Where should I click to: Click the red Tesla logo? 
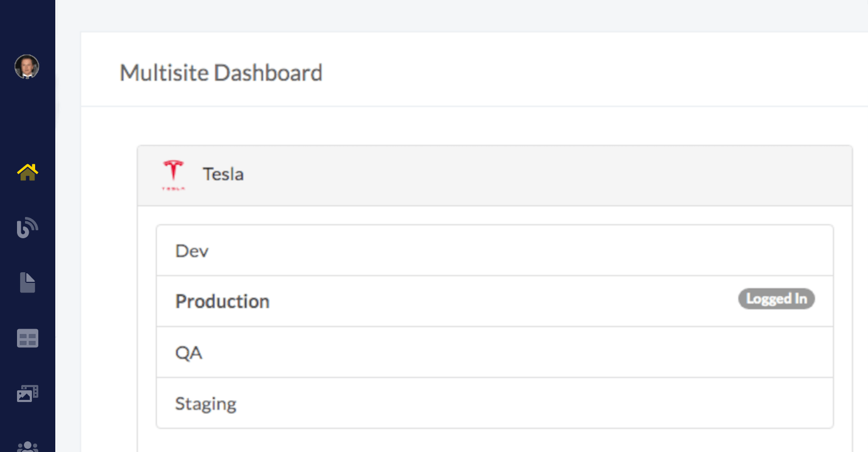pyautogui.click(x=173, y=175)
